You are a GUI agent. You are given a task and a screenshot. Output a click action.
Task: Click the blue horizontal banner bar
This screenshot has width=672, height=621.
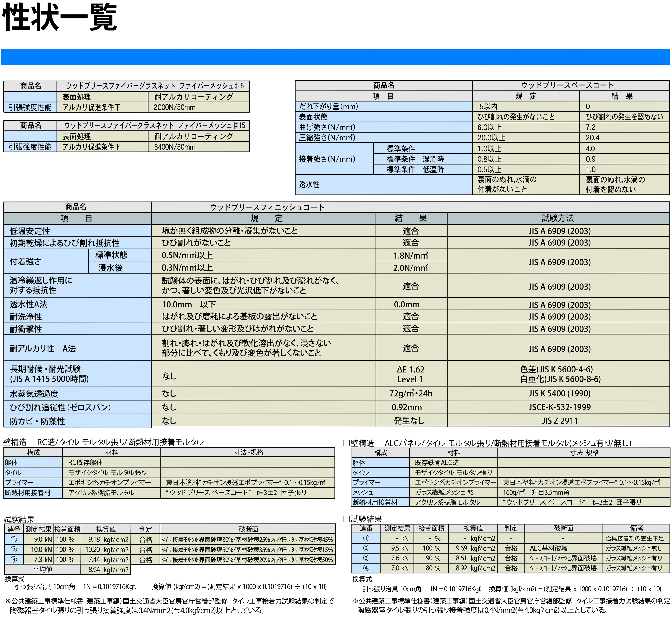[x=335, y=57]
